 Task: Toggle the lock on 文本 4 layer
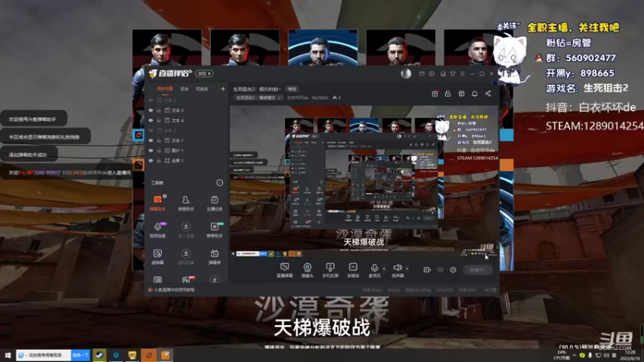(x=159, y=120)
